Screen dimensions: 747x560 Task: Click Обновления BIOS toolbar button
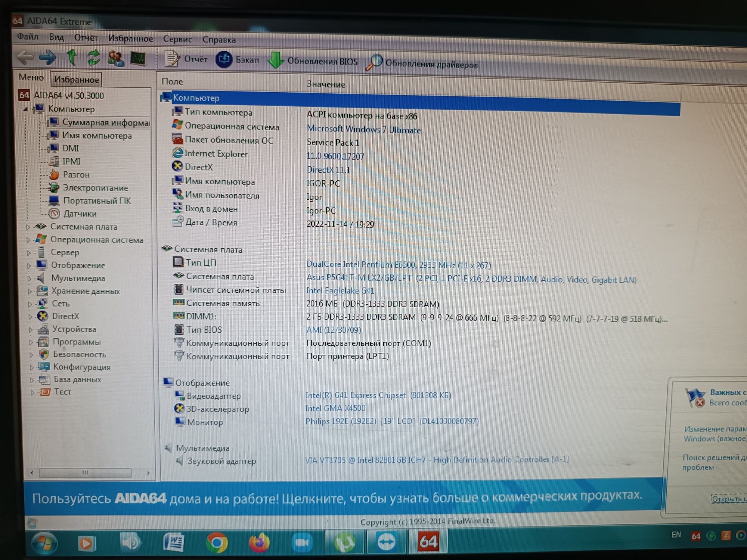tap(313, 61)
